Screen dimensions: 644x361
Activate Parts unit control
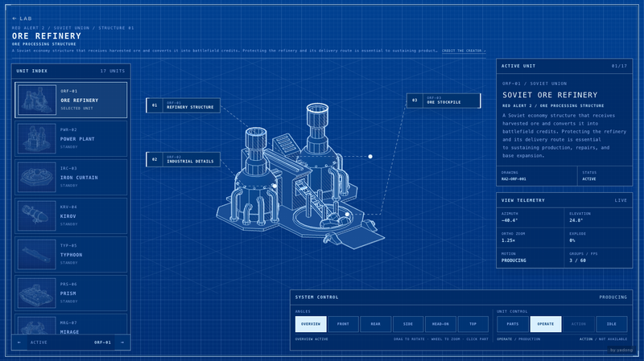[513, 324]
